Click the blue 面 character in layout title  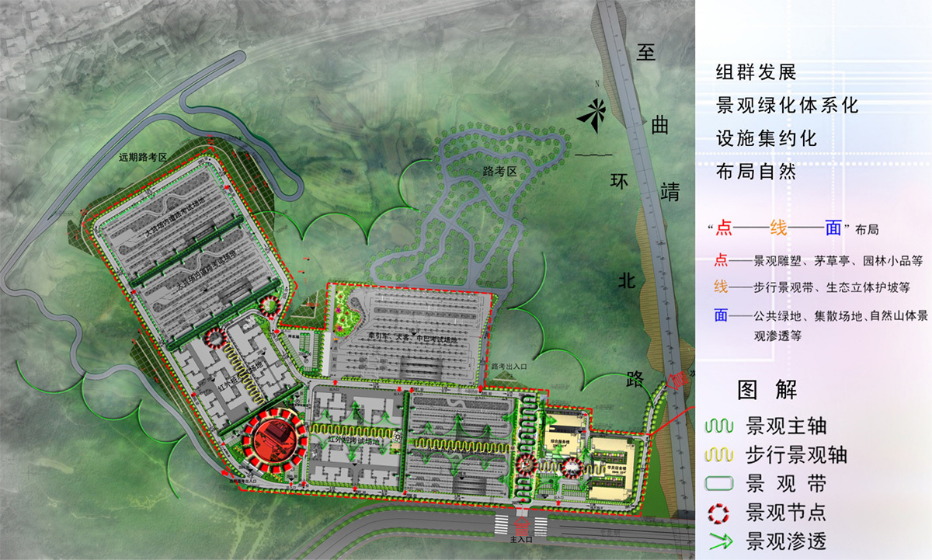point(833,228)
